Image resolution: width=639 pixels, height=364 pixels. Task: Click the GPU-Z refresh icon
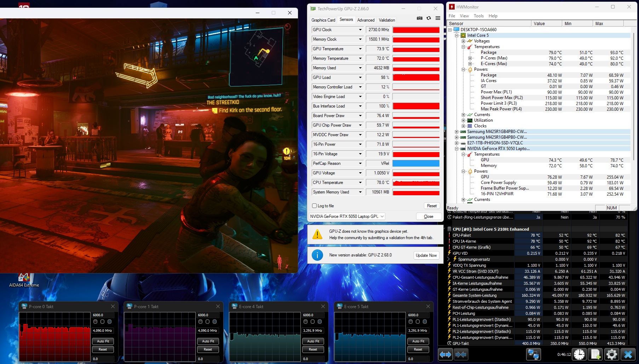point(429,18)
